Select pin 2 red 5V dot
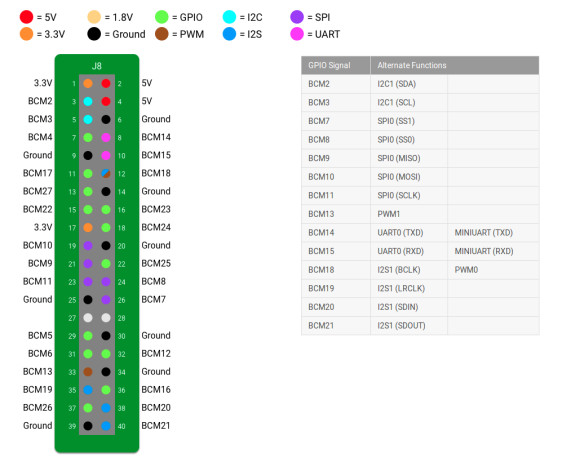Viewport: 580px width, 462px height. click(106, 83)
